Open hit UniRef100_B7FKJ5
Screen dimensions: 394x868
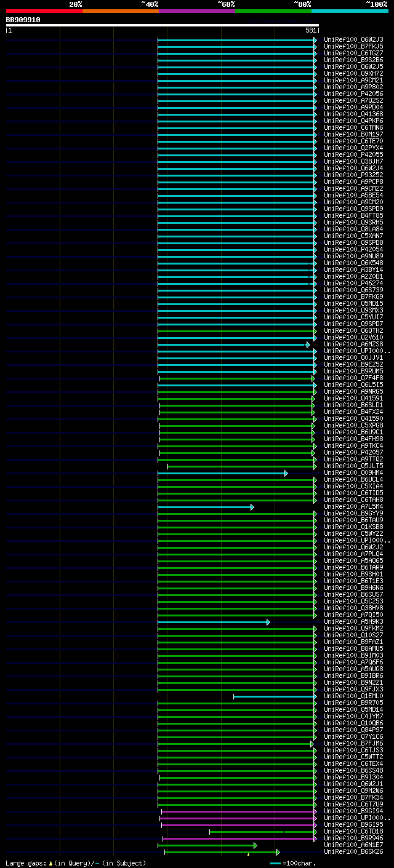tap(353, 46)
